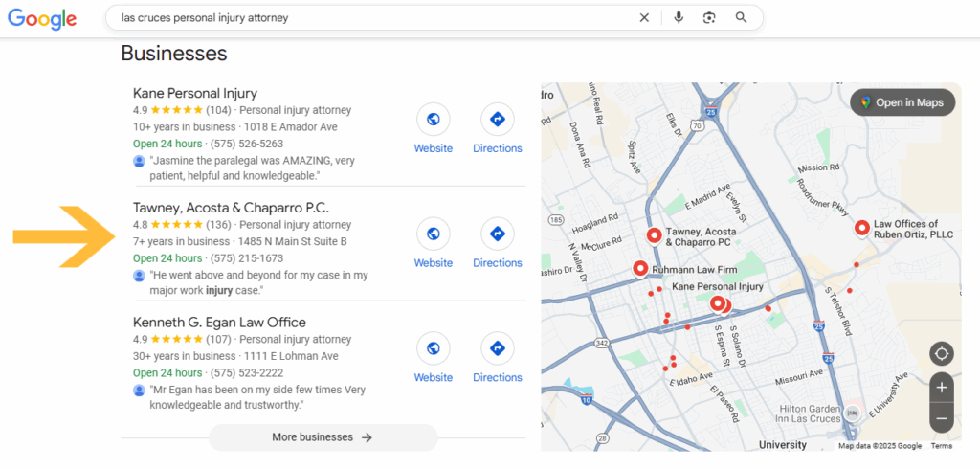Click the 'He went above and beyond' review
This screenshot has width=980, height=469.
258,282
